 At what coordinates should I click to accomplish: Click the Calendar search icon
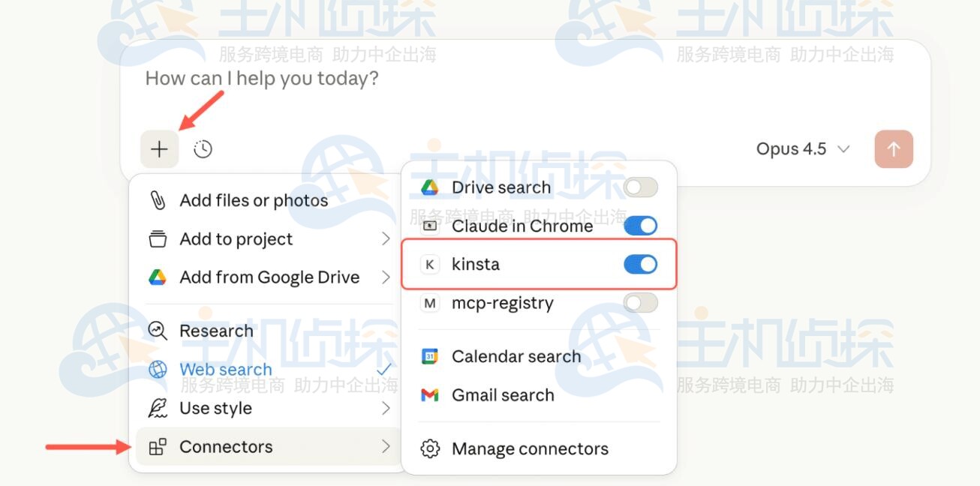430,356
